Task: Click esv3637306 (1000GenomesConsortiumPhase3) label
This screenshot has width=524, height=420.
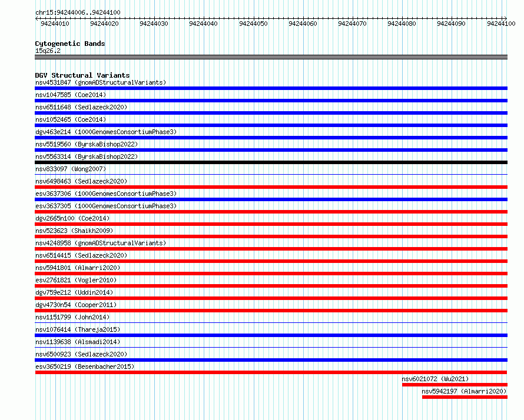Action: pos(106,194)
